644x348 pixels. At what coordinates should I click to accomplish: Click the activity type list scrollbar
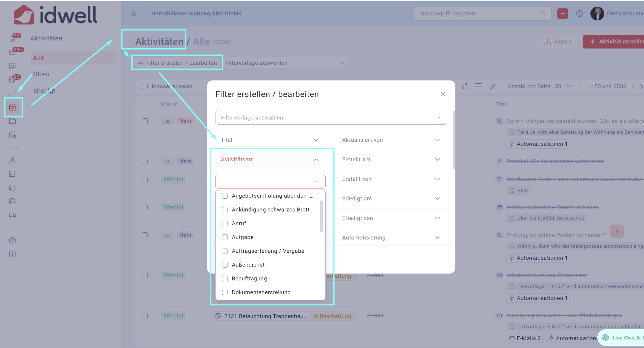(321, 216)
